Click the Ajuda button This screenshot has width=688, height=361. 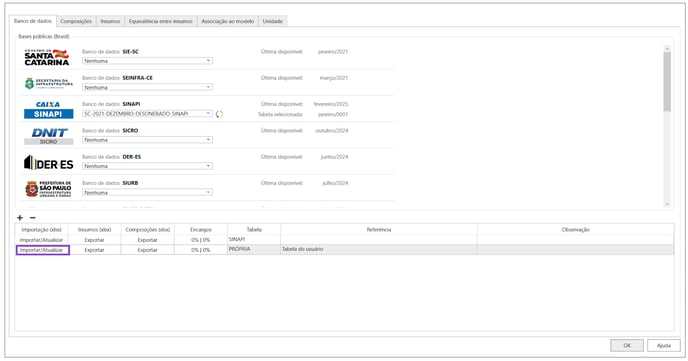pyautogui.click(x=664, y=345)
